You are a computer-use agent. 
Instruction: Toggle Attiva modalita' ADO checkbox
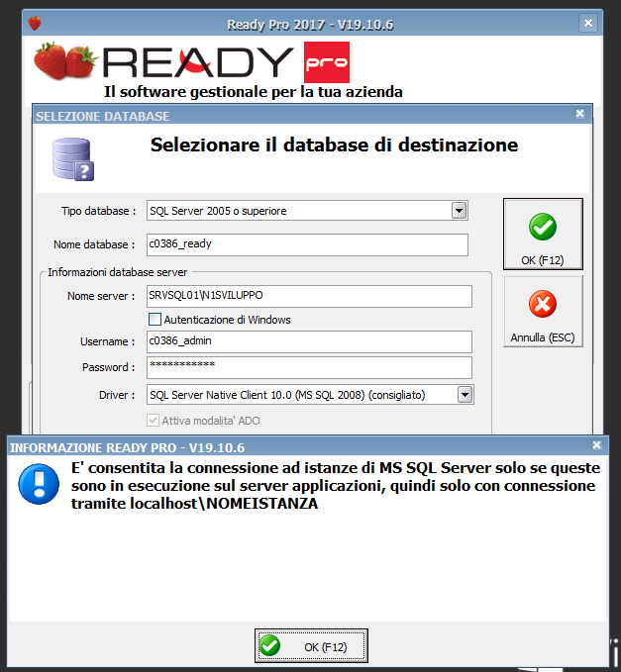coord(154,420)
